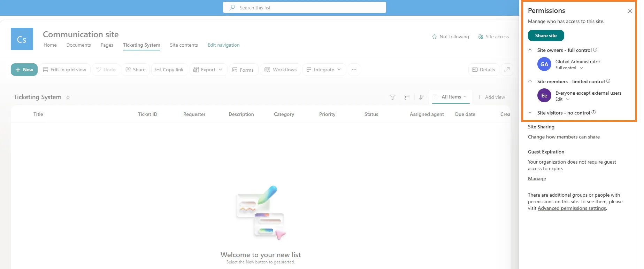
Task: Open the Forms toolbar item
Action: pyautogui.click(x=243, y=70)
